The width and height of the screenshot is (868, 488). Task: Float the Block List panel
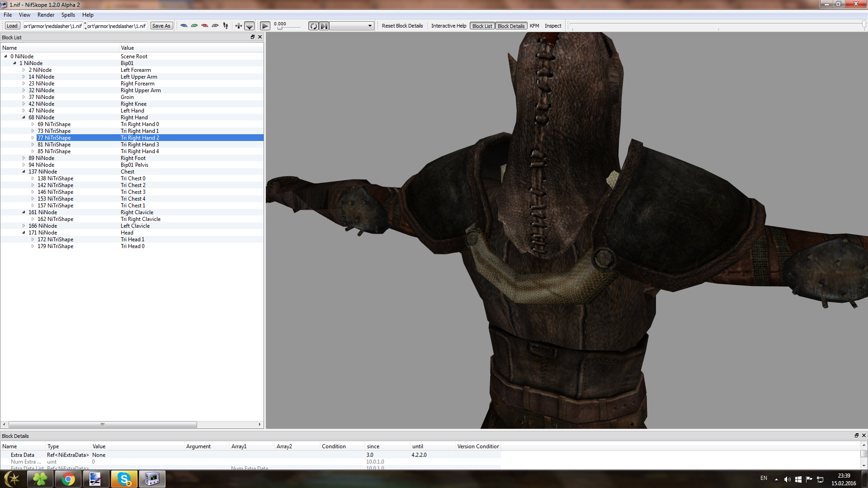(x=253, y=37)
